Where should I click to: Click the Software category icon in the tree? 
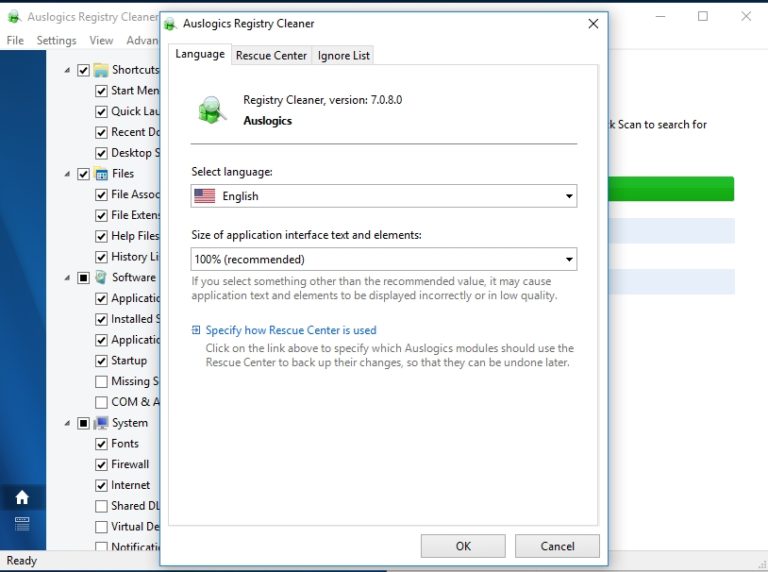point(101,277)
